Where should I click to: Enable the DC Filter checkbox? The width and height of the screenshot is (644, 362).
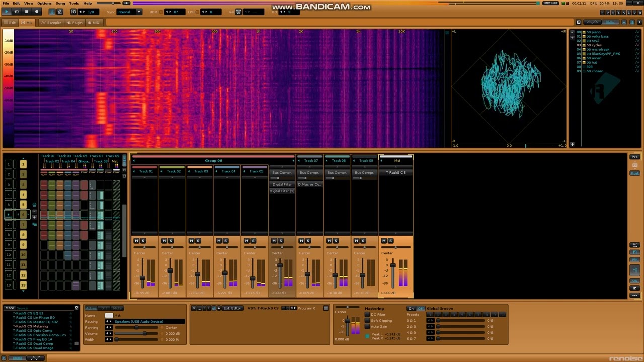367,315
